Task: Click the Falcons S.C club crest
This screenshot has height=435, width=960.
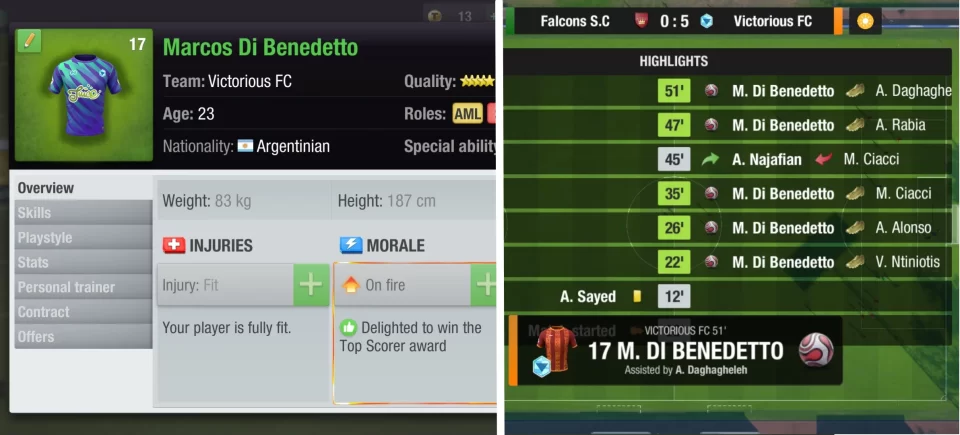Action: pyautogui.click(x=640, y=21)
